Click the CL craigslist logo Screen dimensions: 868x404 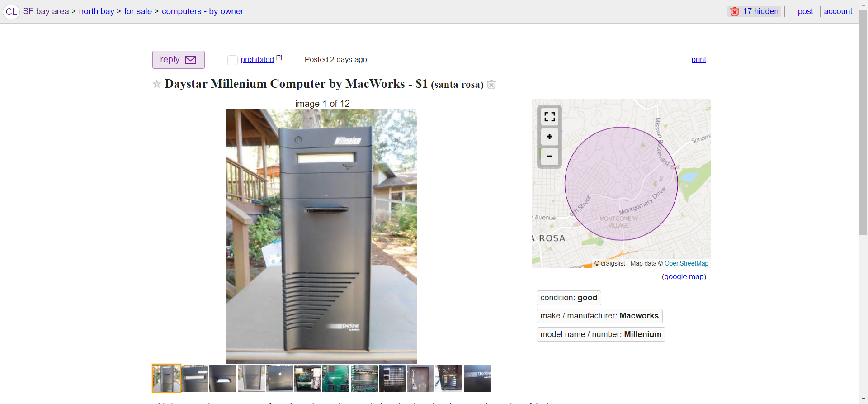click(x=11, y=11)
